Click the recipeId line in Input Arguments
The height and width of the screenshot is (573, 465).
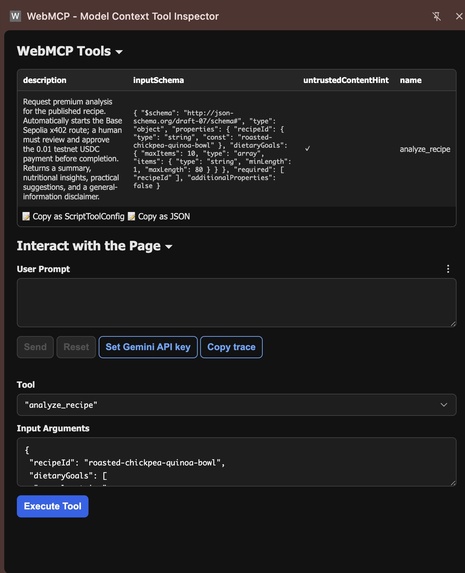pos(127,463)
